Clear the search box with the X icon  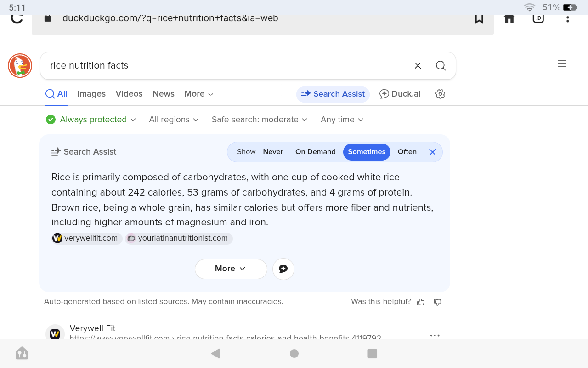coord(418,66)
